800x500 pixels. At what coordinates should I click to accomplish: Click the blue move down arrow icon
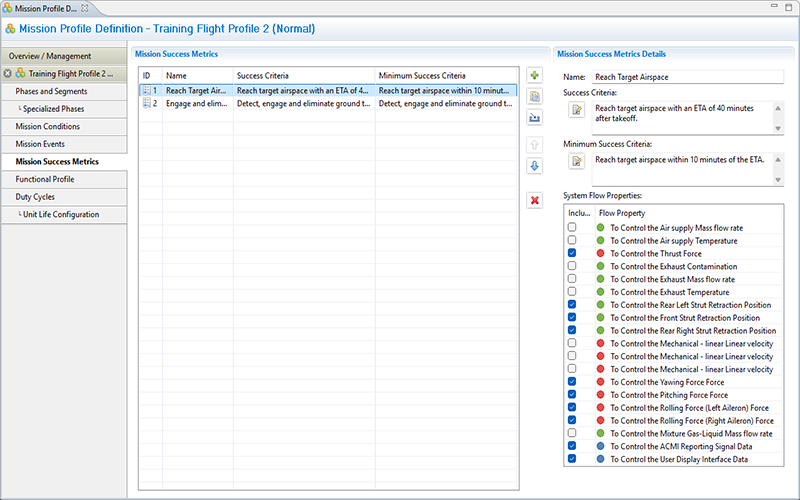click(534, 166)
